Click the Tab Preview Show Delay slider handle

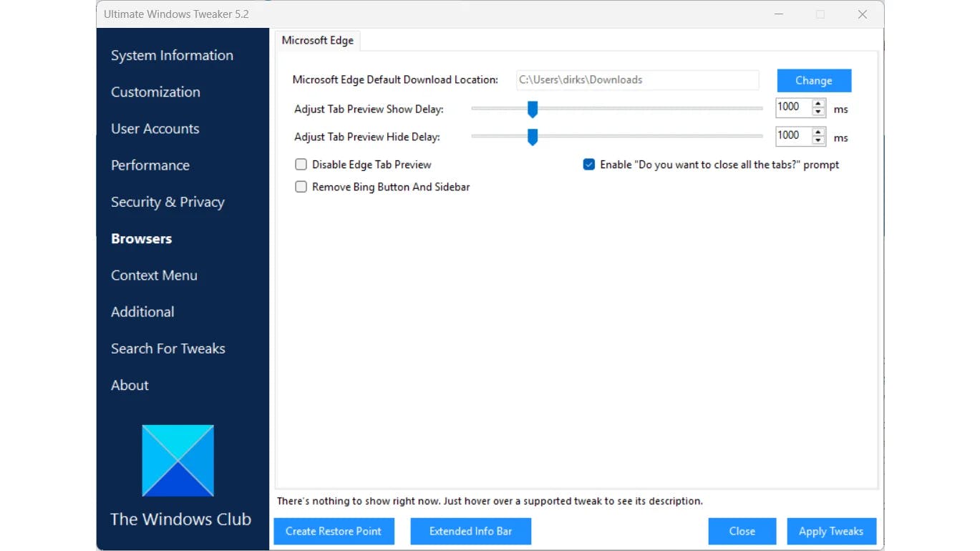tap(533, 109)
